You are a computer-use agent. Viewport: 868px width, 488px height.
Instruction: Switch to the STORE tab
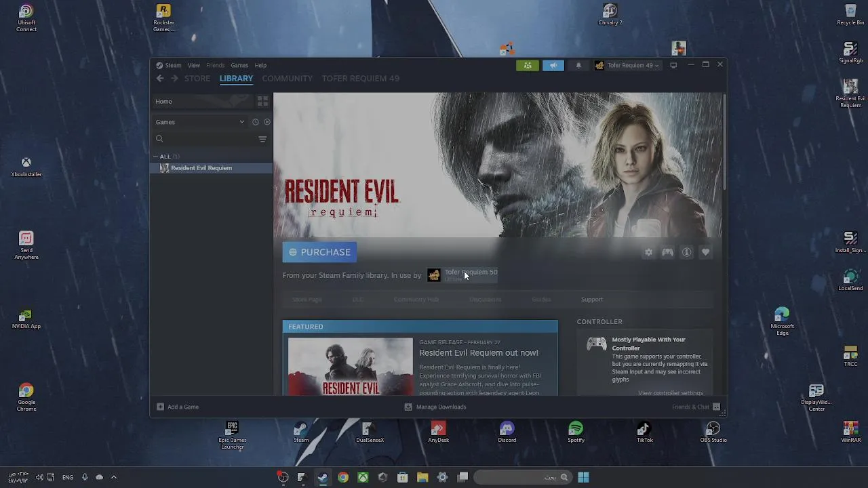tap(197, 79)
